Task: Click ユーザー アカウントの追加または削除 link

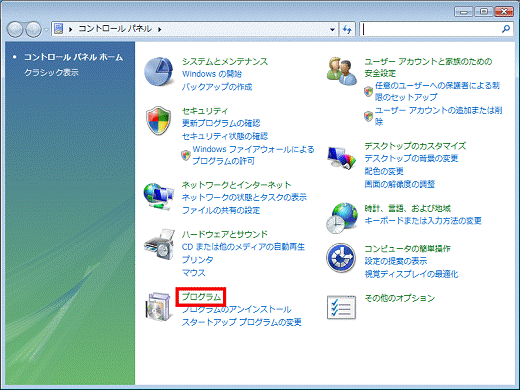Action: pyautogui.click(x=438, y=116)
